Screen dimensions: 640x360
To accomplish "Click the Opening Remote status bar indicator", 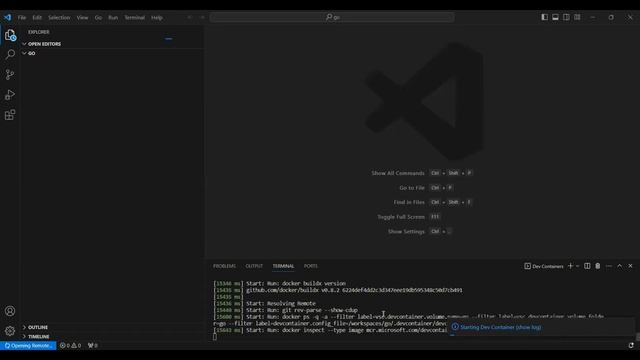I will pyautogui.click(x=28, y=346).
